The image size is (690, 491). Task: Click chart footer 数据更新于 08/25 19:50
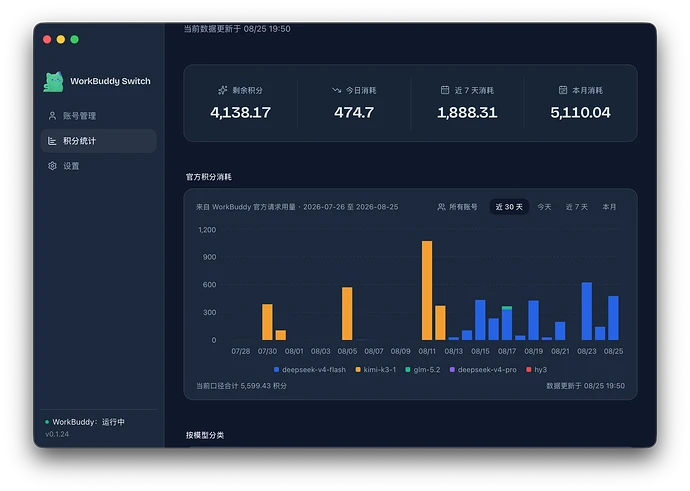coord(585,386)
